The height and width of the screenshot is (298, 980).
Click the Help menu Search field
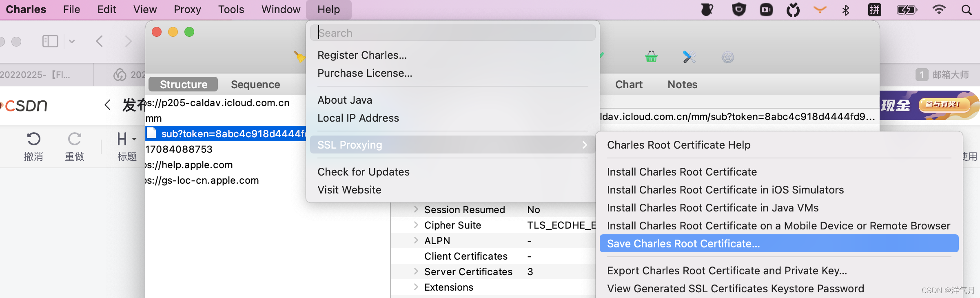coord(452,33)
